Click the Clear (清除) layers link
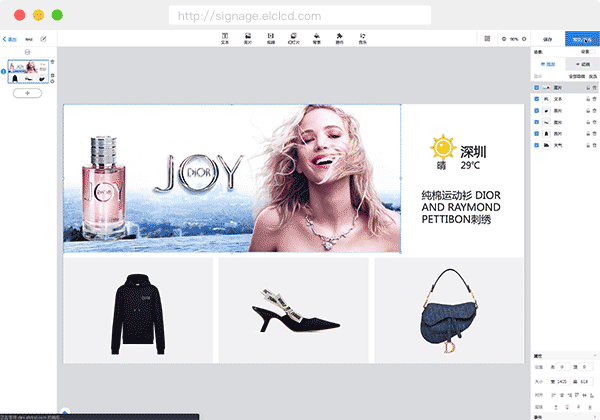This screenshot has height=420, width=600. point(593,76)
